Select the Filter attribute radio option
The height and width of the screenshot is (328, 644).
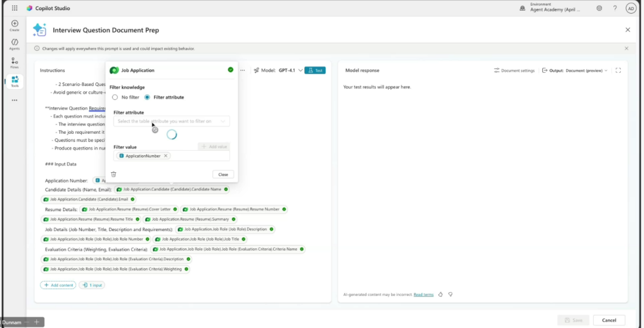(x=147, y=97)
